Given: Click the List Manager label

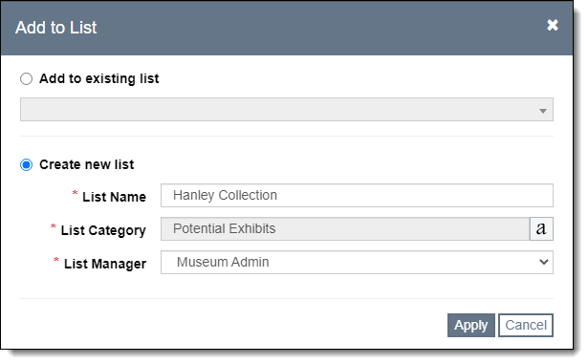Looking at the screenshot, I should click(x=105, y=264).
